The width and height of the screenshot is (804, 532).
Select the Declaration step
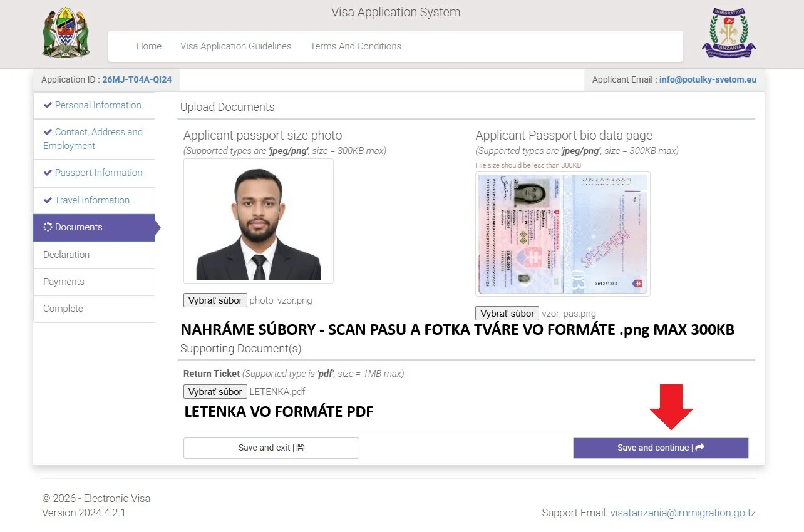point(94,255)
